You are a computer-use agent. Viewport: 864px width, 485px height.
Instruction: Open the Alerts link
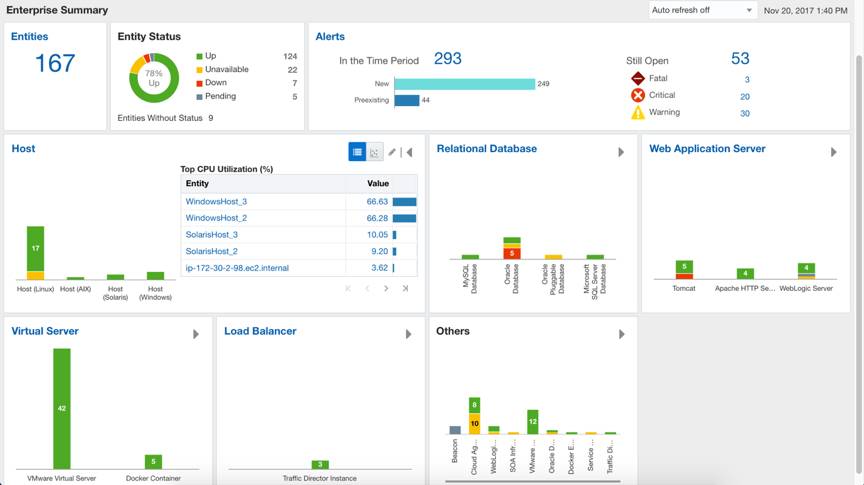coord(330,36)
